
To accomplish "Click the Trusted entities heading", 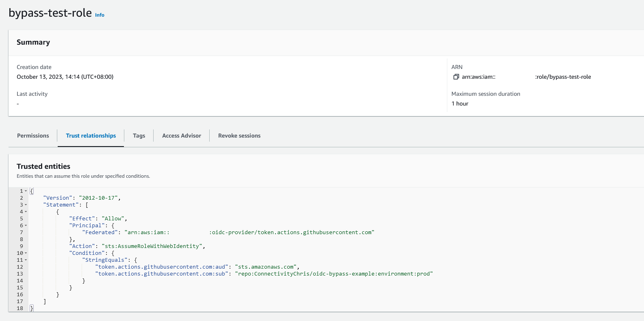I will 43,166.
